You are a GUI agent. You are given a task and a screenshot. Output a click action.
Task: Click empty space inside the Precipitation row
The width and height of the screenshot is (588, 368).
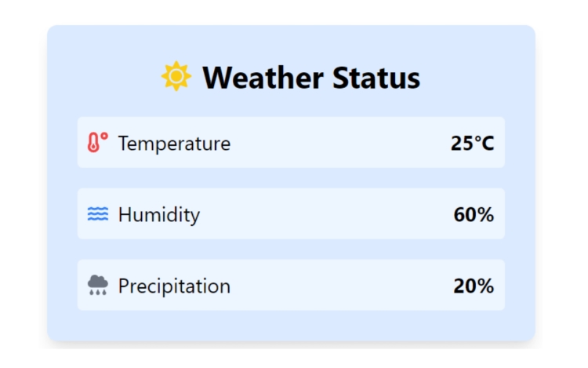[337, 285]
